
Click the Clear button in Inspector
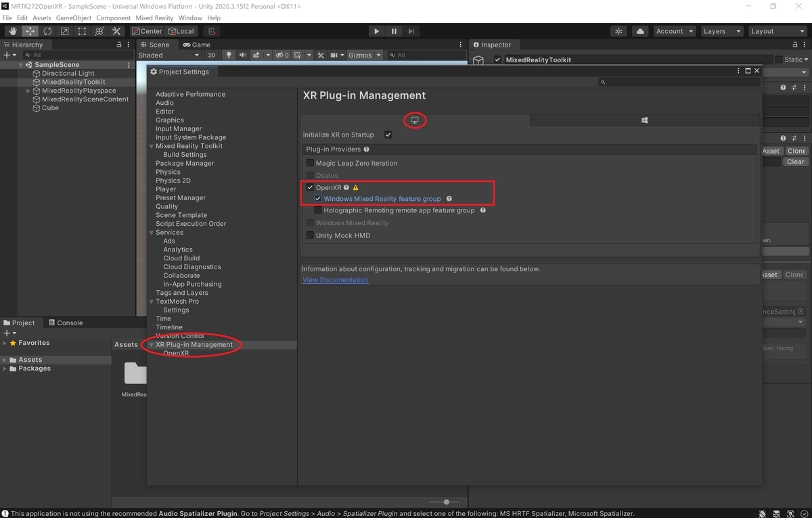796,162
